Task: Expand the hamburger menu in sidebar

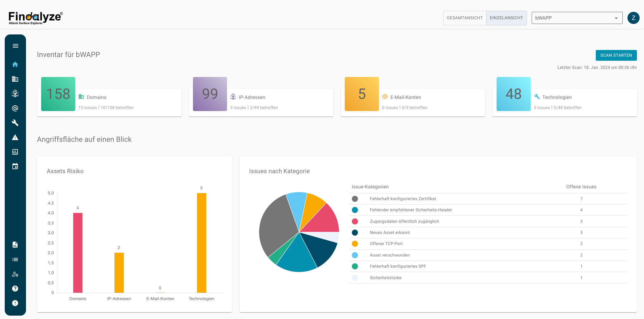Action: (15, 46)
